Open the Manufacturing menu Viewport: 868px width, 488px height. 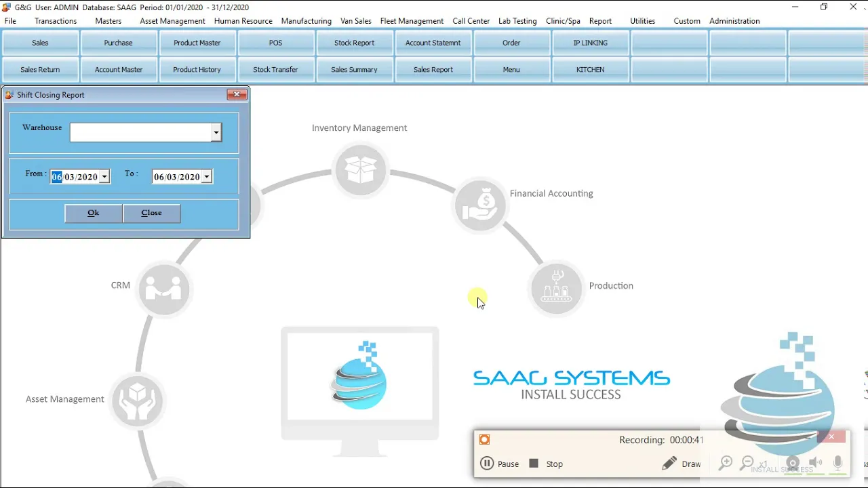point(307,21)
